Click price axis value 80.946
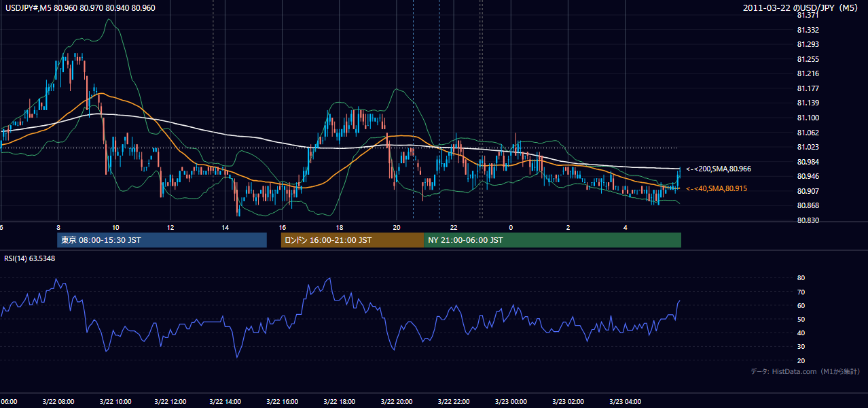The image size is (868, 408). click(808, 176)
